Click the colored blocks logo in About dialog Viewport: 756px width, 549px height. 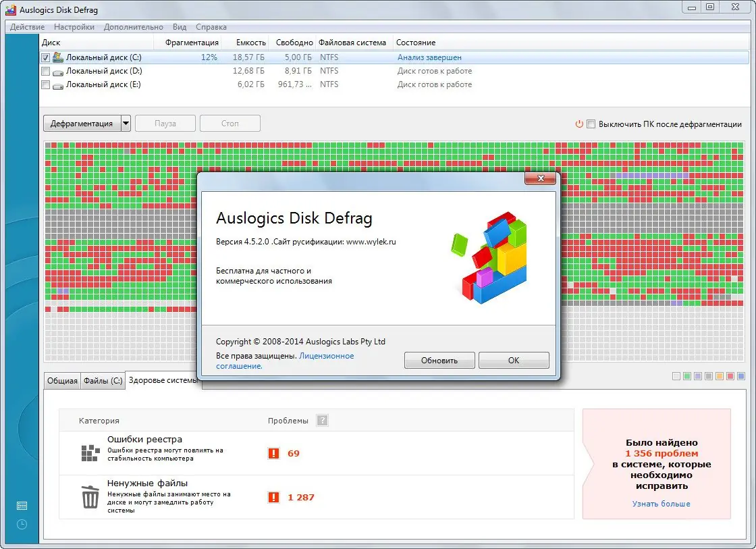[x=489, y=257]
